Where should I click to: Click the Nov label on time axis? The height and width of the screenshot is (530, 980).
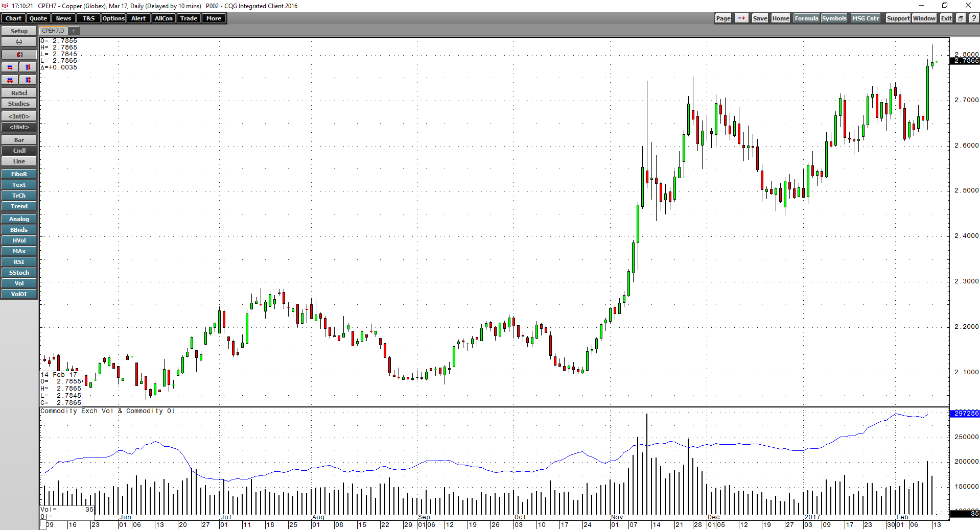pyautogui.click(x=617, y=517)
